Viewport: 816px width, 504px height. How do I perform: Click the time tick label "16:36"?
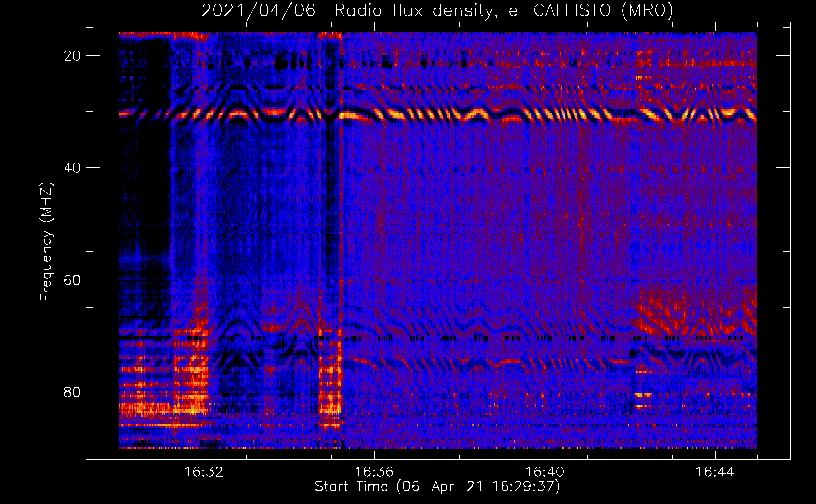(x=374, y=472)
